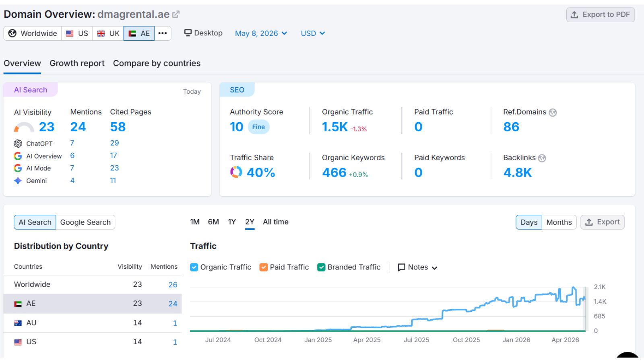Click Worldwide mentions value 26
The width and height of the screenshot is (644, 362).
pyautogui.click(x=173, y=285)
